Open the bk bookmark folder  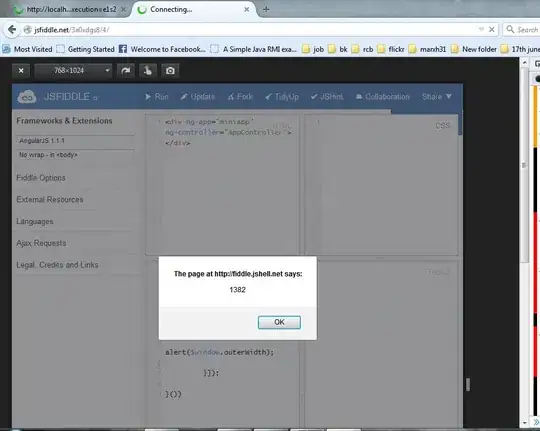[338, 49]
